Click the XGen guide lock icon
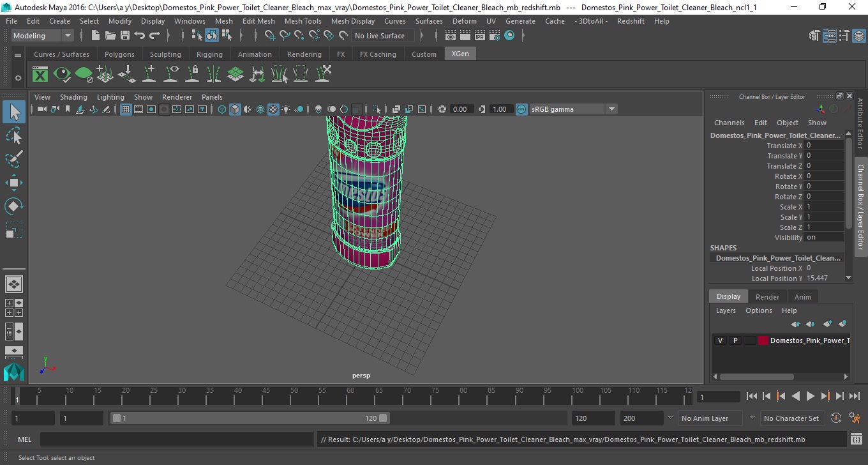This screenshot has width=868, height=465. click(192, 75)
